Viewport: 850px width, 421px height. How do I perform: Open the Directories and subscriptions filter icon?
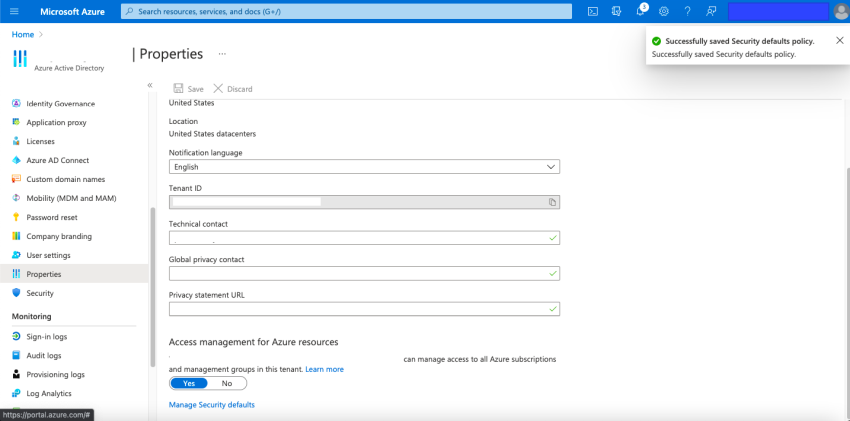pos(617,11)
